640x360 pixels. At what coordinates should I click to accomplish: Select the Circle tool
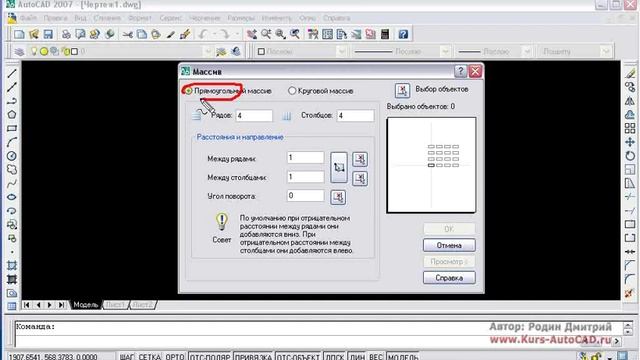pyautogui.click(x=12, y=156)
